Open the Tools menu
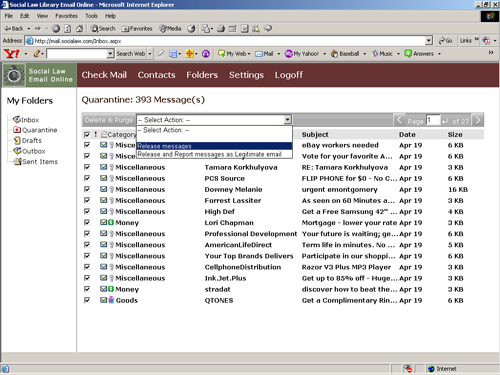Screen dimensions: 500x375 tap(91, 16)
